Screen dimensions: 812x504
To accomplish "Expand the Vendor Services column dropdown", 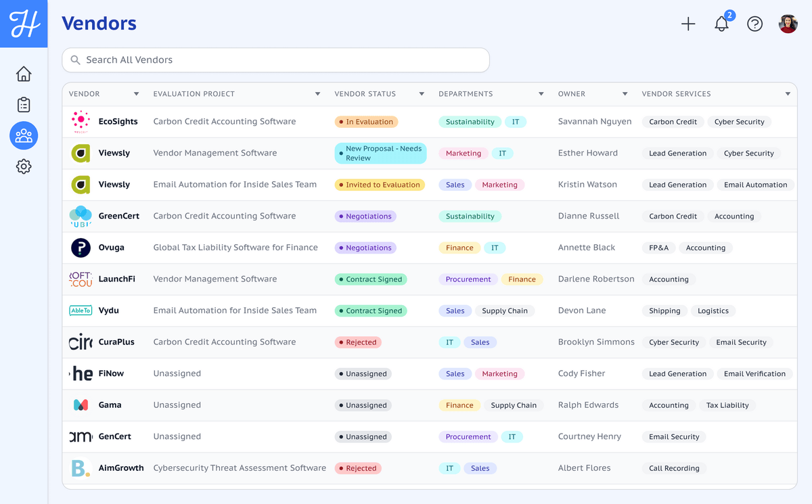I will coord(788,94).
